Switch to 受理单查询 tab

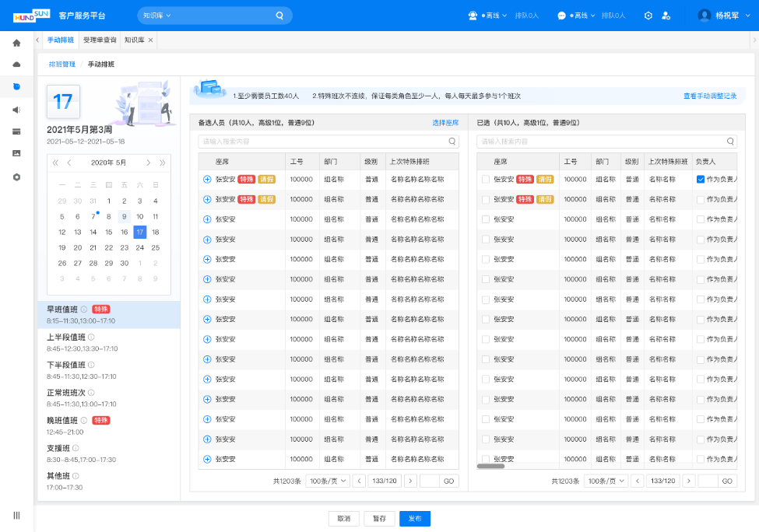100,40
